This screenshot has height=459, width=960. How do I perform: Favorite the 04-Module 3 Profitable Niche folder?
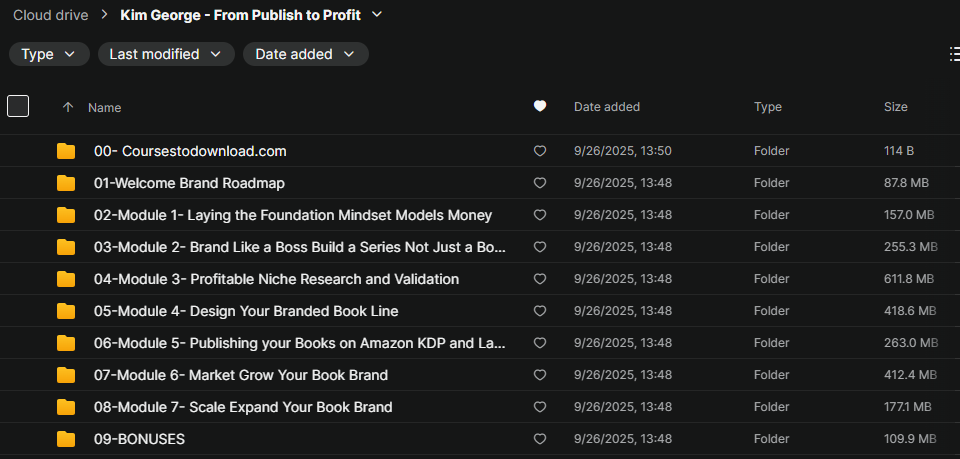pyautogui.click(x=540, y=279)
